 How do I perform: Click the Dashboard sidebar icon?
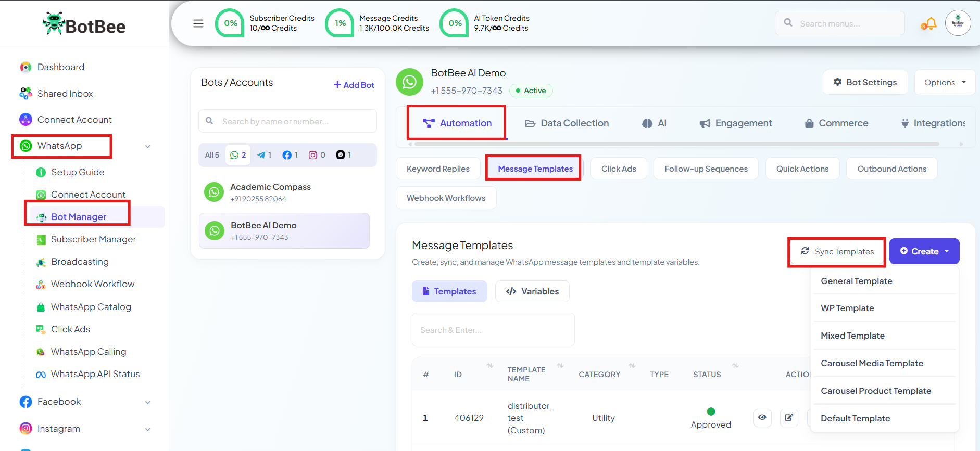click(26, 67)
